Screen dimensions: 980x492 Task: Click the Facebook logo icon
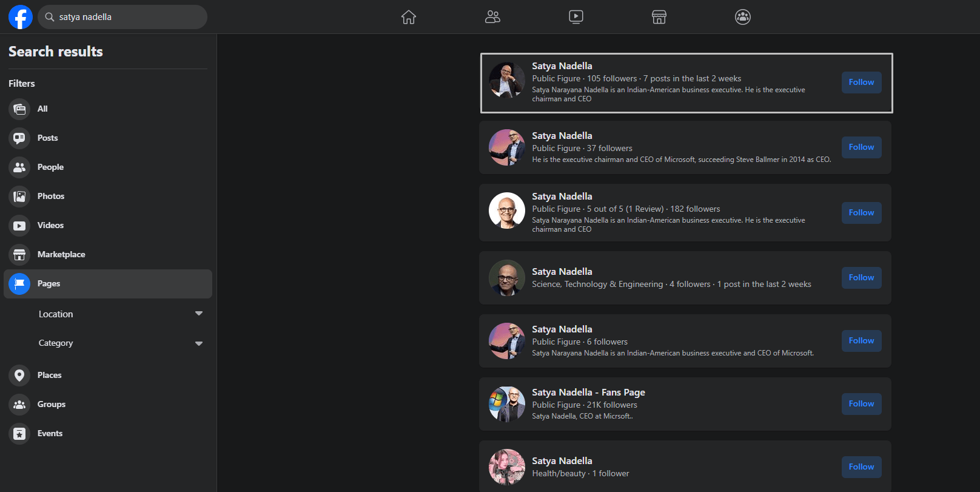20,17
